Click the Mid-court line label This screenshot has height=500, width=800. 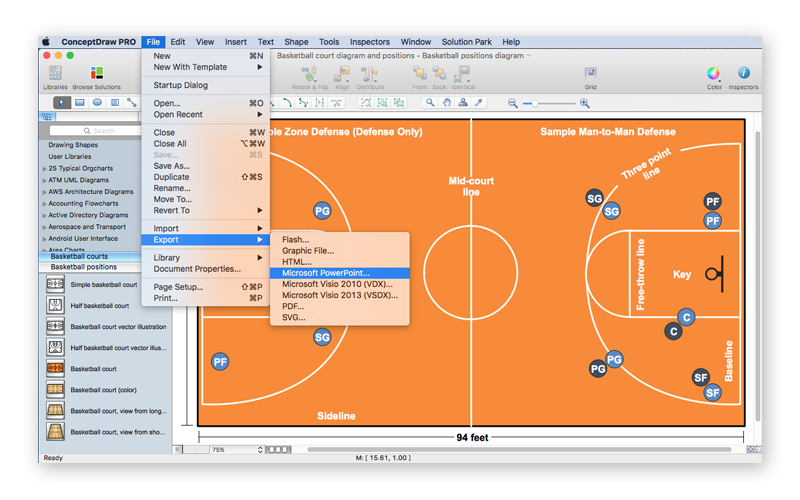point(471,186)
